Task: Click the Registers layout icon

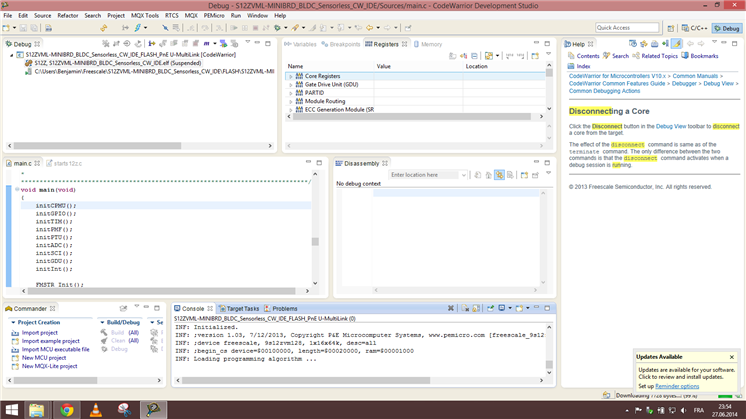Action: pyautogui.click(x=489, y=56)
